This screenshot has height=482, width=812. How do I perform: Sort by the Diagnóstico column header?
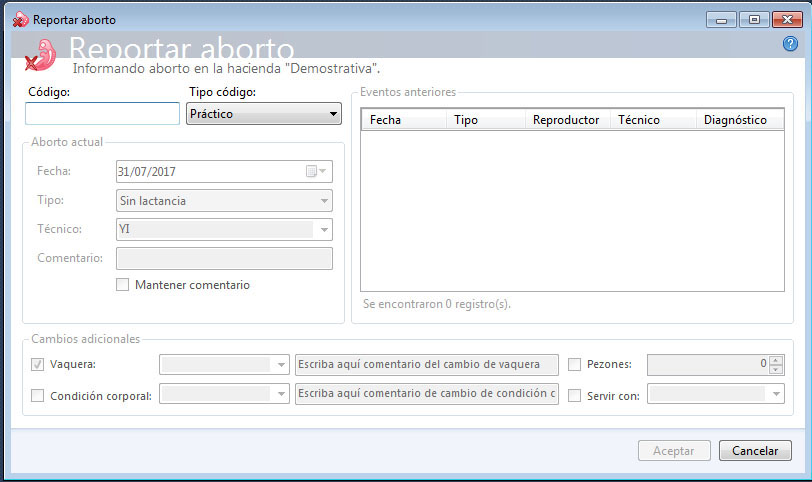(x=740, y=120)
